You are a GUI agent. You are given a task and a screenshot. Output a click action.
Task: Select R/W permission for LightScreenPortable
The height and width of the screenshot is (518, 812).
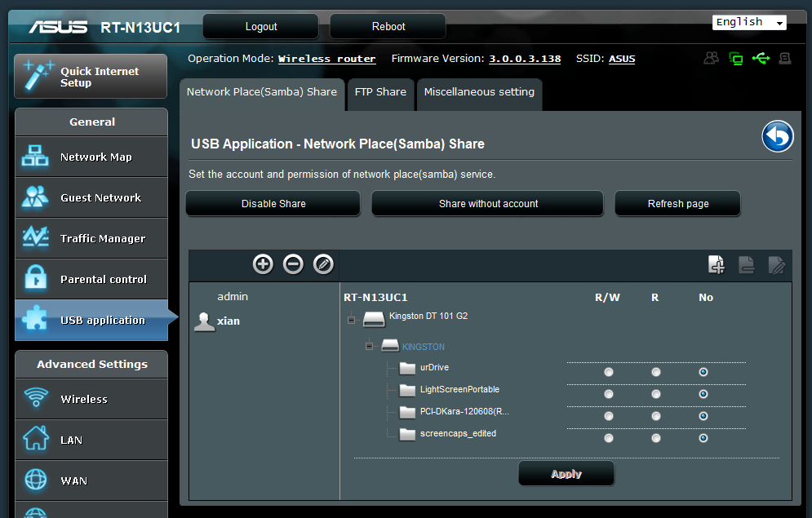tap(609, 394)
